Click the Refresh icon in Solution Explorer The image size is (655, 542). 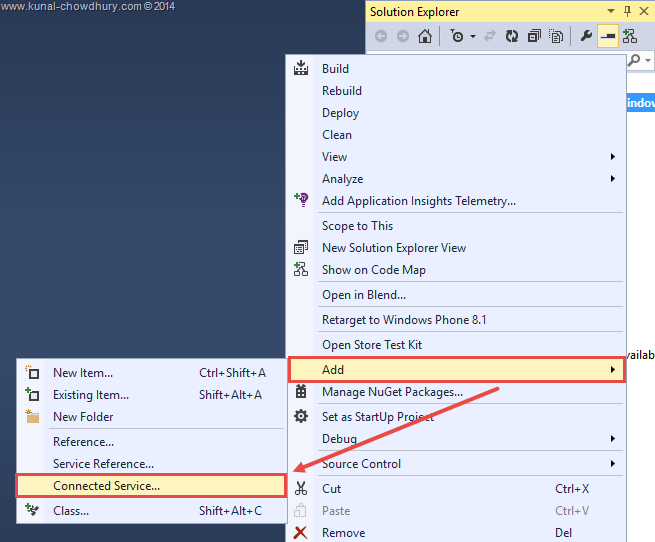pos(512,36)
